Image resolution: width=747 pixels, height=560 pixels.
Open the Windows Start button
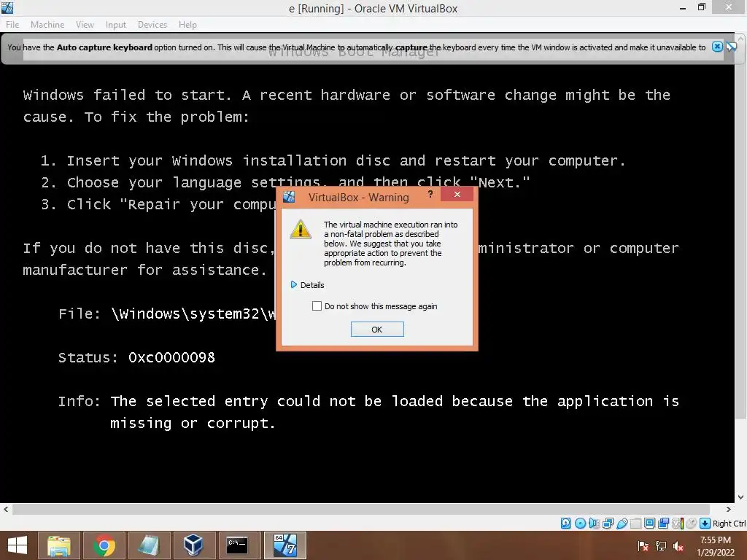coord(18,545)
